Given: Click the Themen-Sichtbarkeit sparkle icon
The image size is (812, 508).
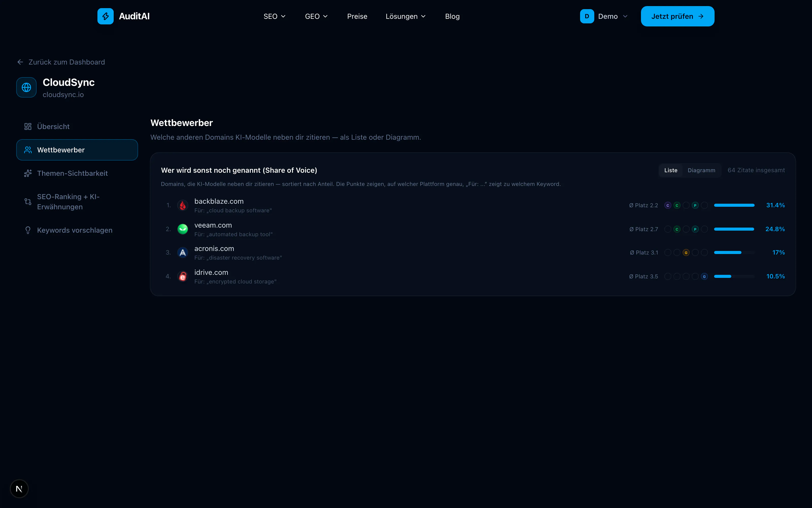Looking at the screenshot, I should pyautogui.click(x=28, y=173).
